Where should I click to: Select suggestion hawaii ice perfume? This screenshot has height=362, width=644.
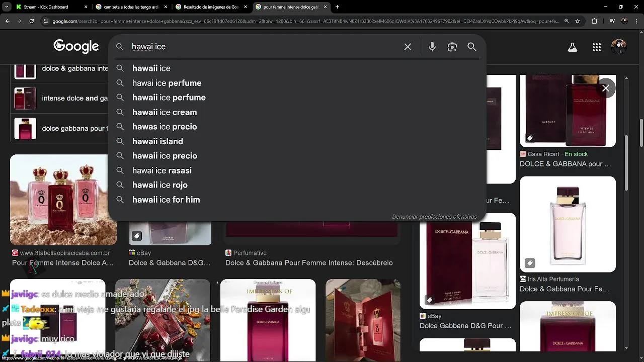click(x=297, y=98)
